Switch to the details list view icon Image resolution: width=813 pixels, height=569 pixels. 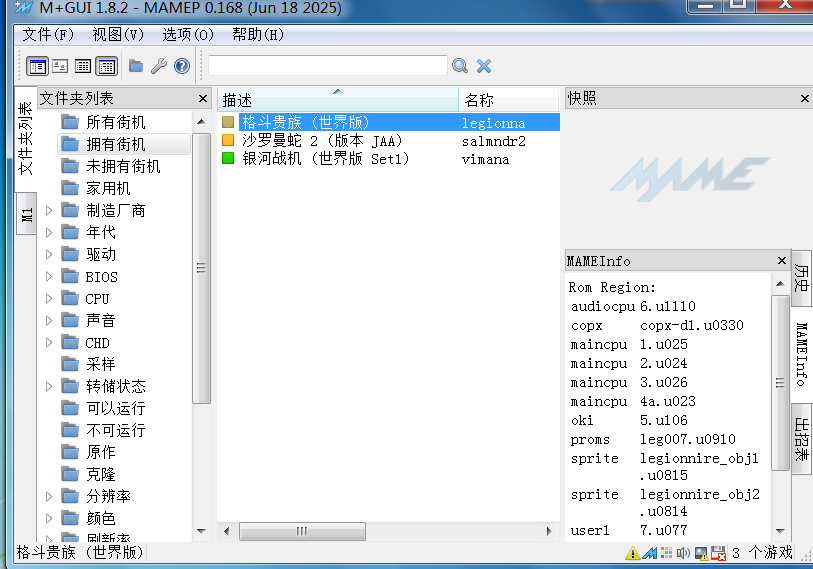83,66
